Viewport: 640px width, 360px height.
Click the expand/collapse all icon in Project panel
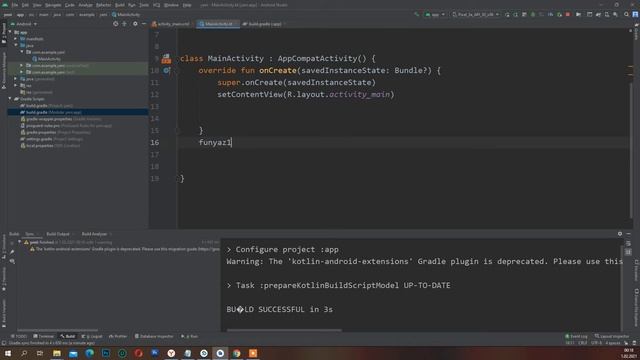[124, 24]
